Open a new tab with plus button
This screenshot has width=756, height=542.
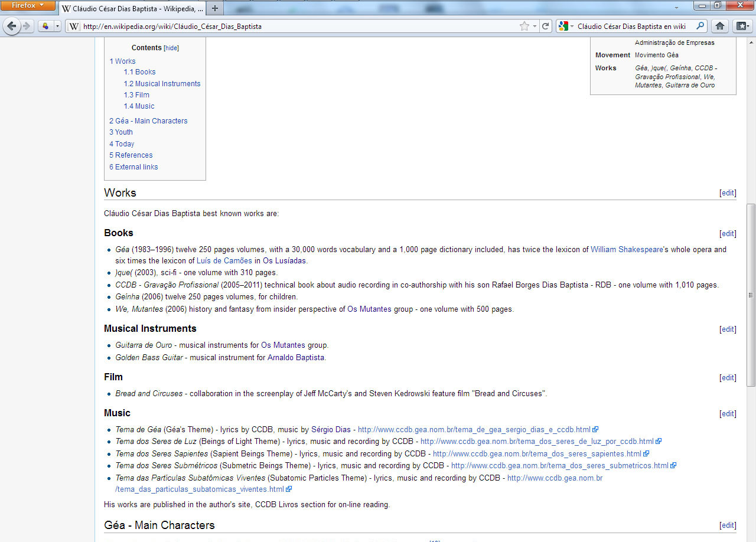(x=214, y=8)
